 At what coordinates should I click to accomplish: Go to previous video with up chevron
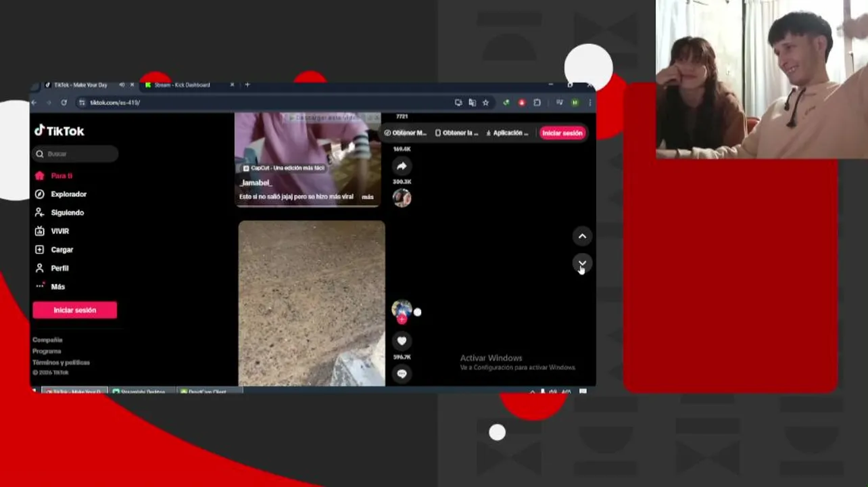pyautogui.click(x=582, y=236)
